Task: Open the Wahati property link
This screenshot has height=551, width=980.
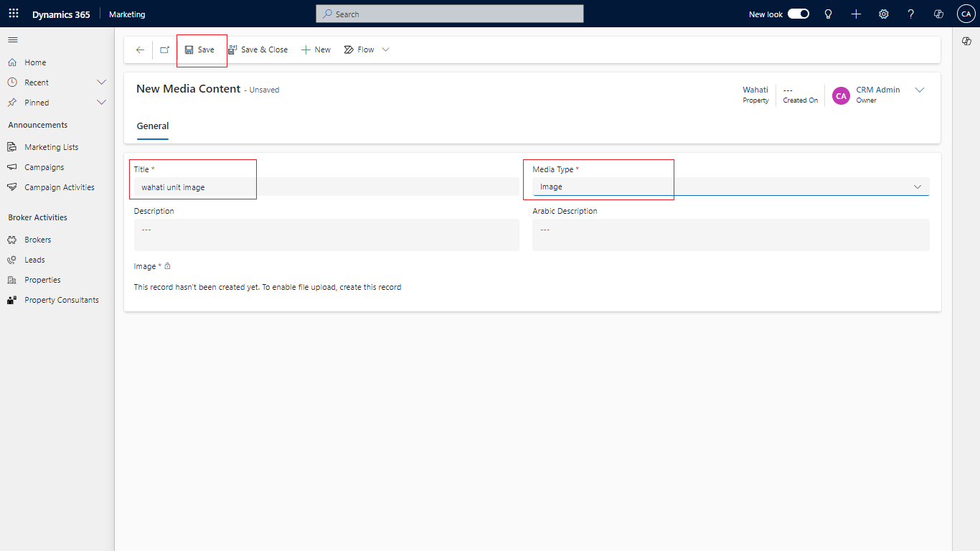Action: pos(755,90)
